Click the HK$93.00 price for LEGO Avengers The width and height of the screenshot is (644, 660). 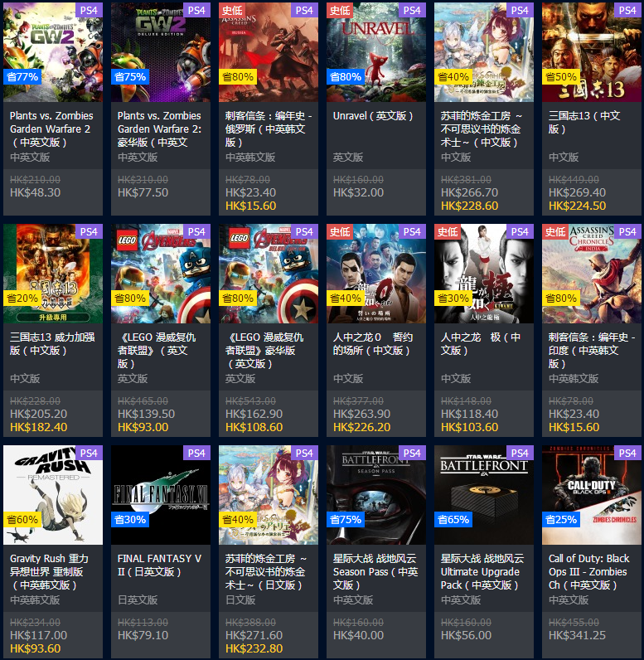pos(143,427)
